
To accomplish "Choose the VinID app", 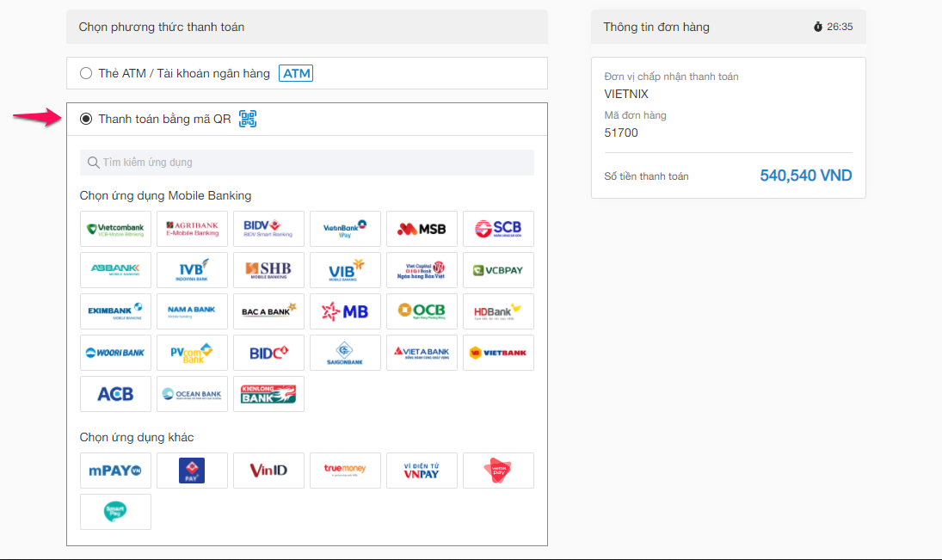I will tap(268, 471).
